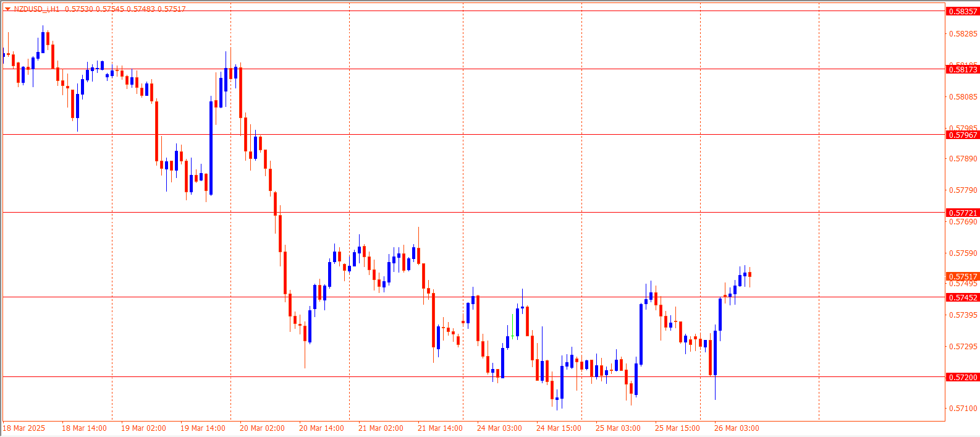Viewport: 980px width, 437px height.
Task: Click the 21 Mar 02:00 time label
Action: 381,428
